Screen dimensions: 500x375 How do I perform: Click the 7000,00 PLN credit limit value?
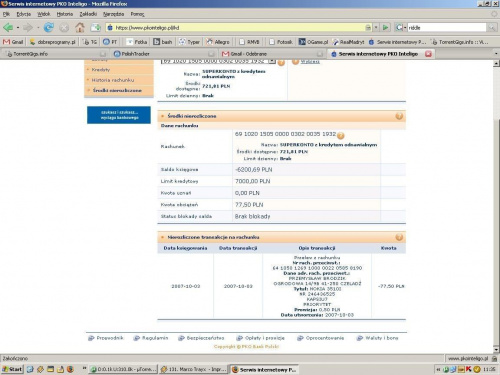click(252, 181)
